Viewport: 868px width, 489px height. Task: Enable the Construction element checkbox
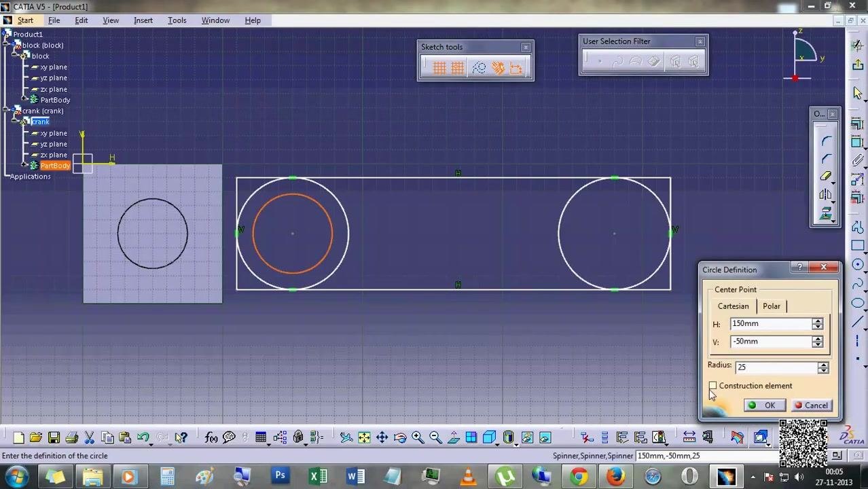[x=713, y=386]
